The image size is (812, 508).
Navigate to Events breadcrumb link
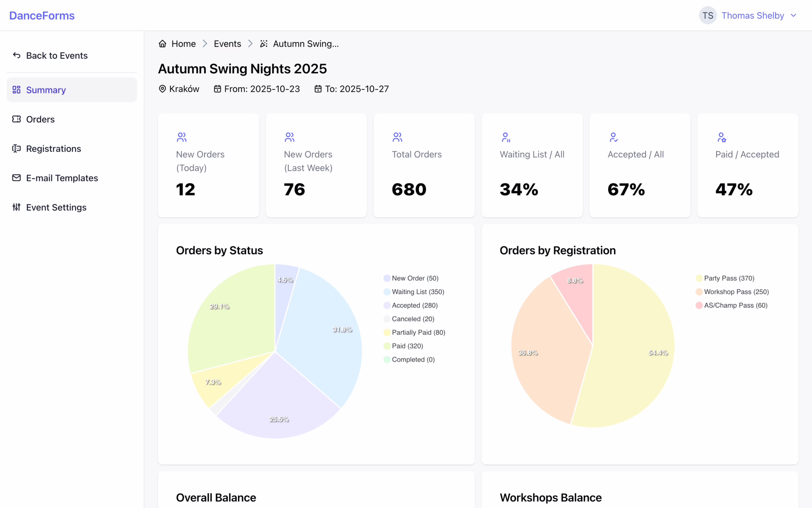point(227,44)
